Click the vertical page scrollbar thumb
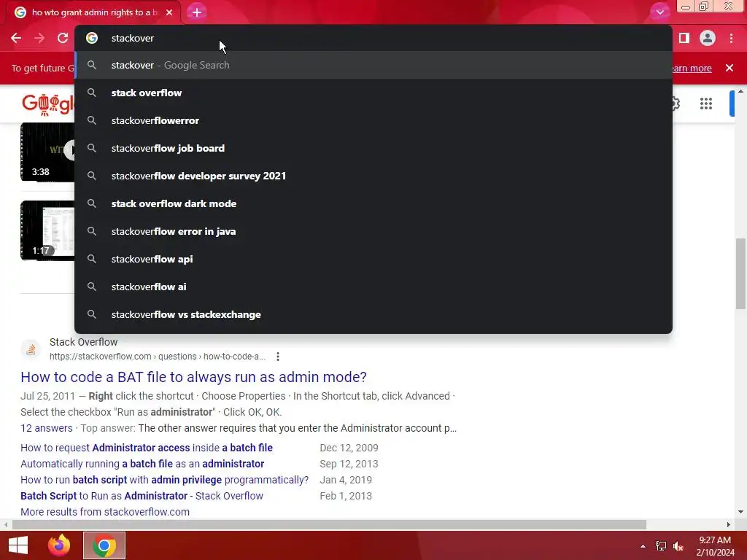The image size is (747, 560). tap(740, 274)
